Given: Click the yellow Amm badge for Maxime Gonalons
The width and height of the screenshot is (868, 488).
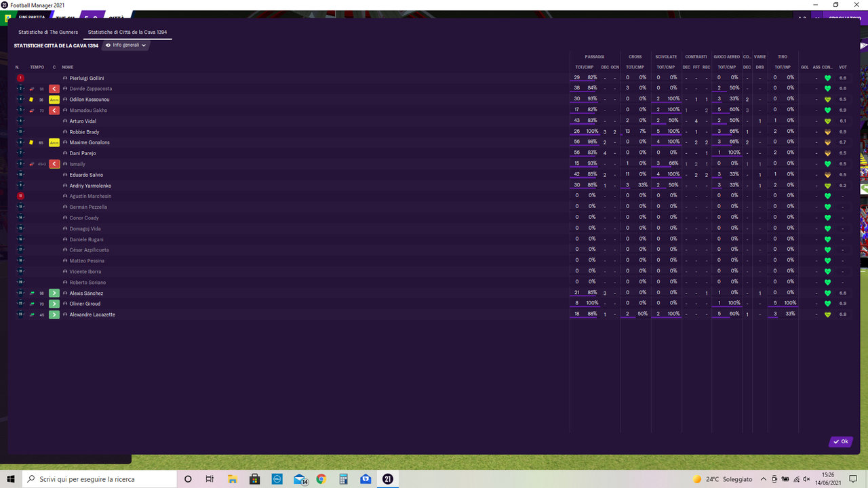Looking at the screenshot, I should pyautogui.click(x=54, y=142).
